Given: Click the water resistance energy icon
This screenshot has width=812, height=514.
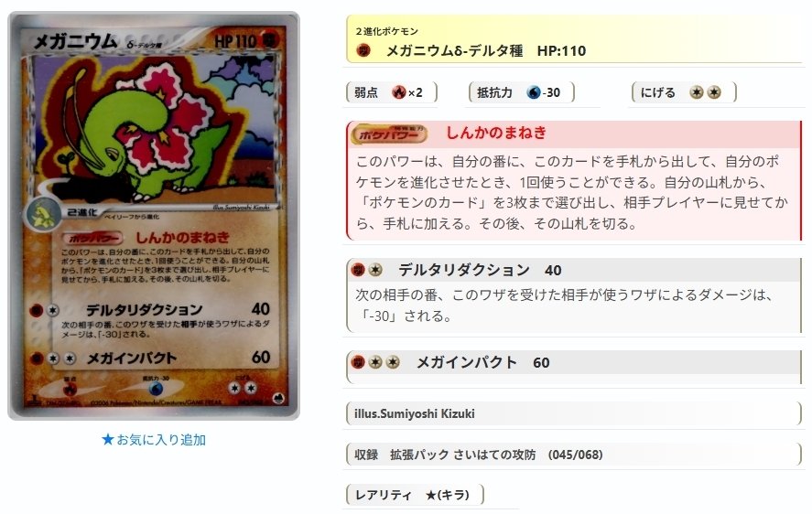Looking at the screenshot, I should point(534,92).
